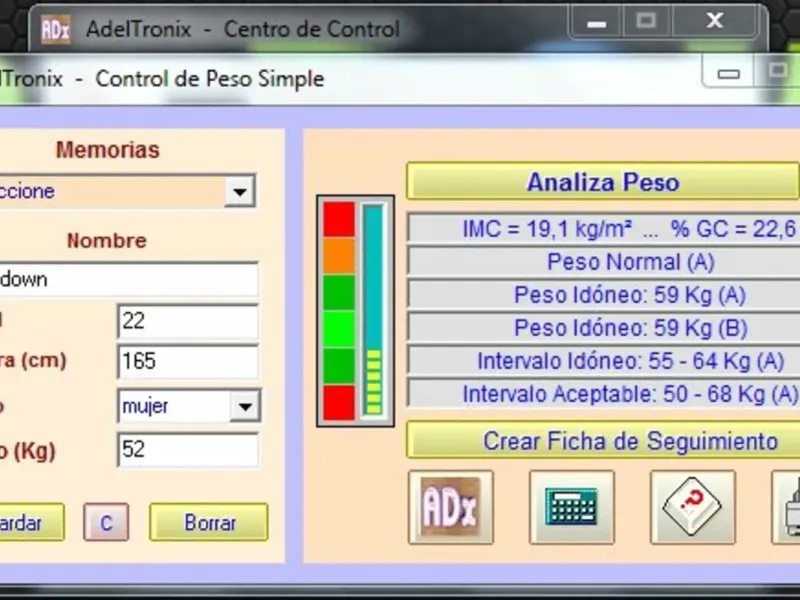This screenshot has width=800, height=600.
Task: Maximize the Centro de Control window
Action: tap(646, 22)
